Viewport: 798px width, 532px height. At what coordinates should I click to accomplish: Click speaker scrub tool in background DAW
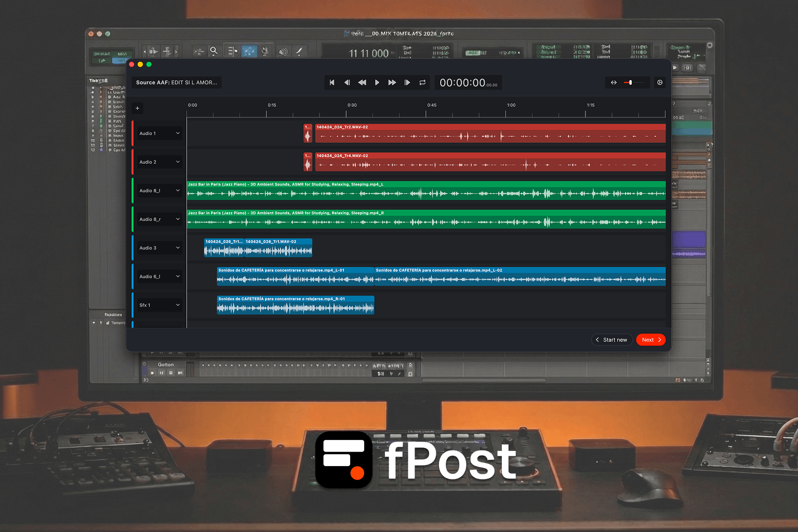point(283,51)
